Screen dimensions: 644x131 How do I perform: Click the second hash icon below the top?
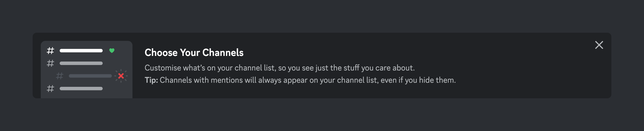[50, 63]
